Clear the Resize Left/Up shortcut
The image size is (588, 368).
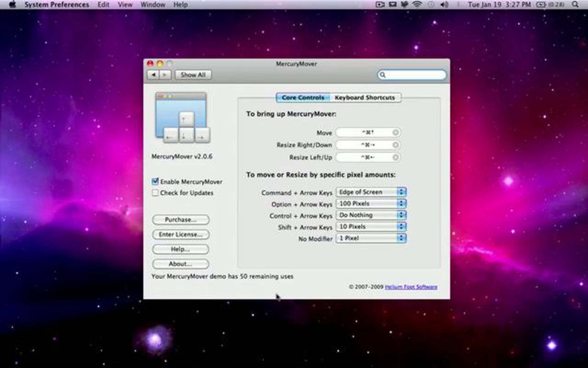(x=395, y=157)
